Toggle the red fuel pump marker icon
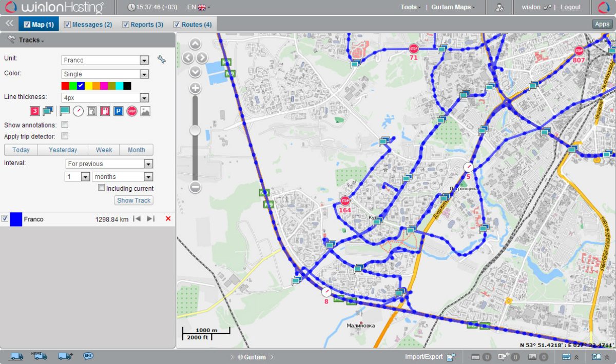 point(105,111)
